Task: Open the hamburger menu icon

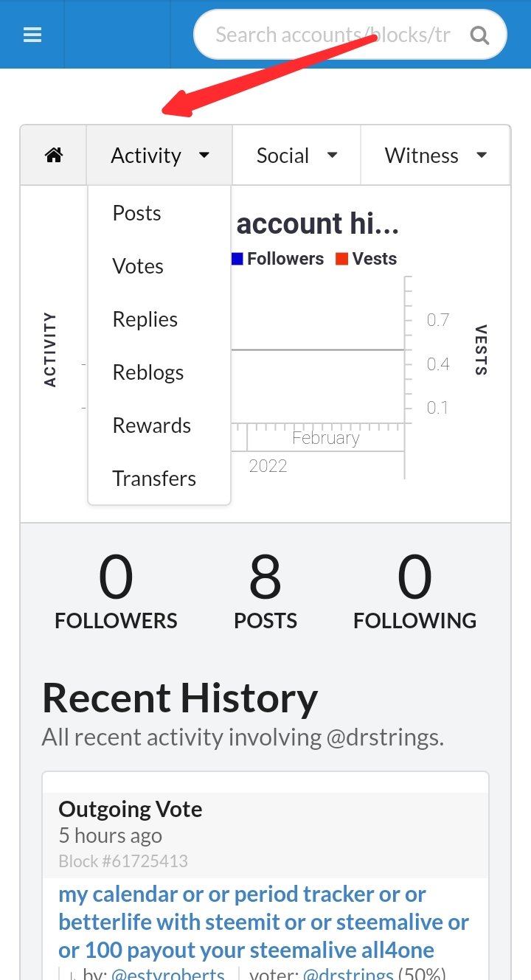Action: (32, 35)
